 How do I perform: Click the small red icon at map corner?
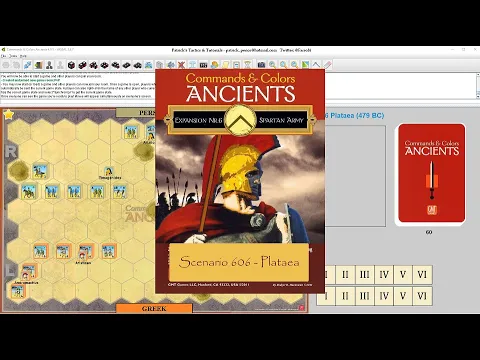pyautogui.click(x=302, y=308)
